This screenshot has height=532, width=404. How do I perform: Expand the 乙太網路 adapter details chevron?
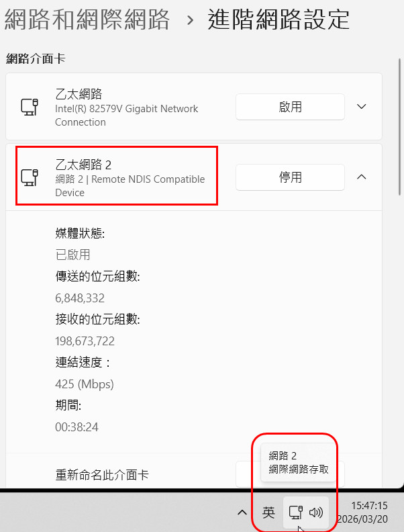pos(362,106)
